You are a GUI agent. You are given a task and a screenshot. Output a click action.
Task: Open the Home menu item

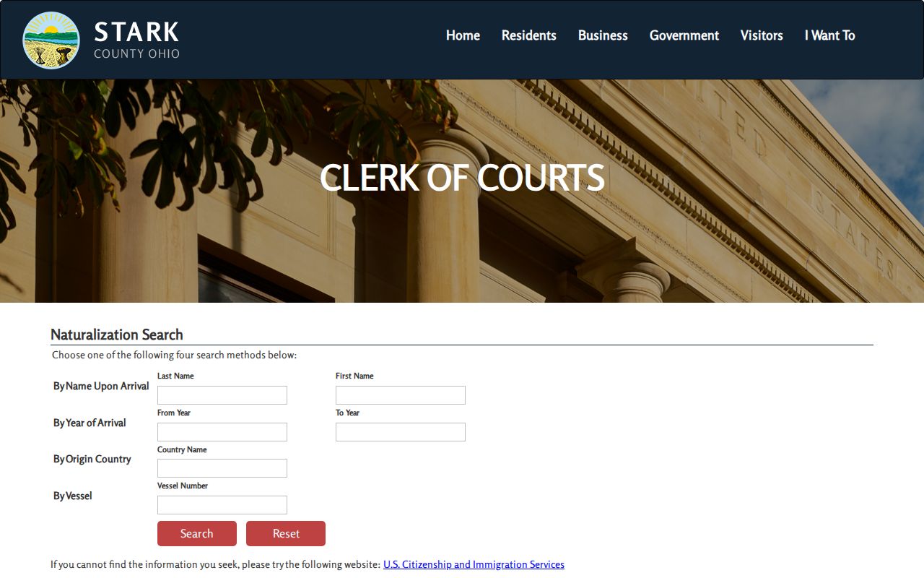[x=463, y=35]
